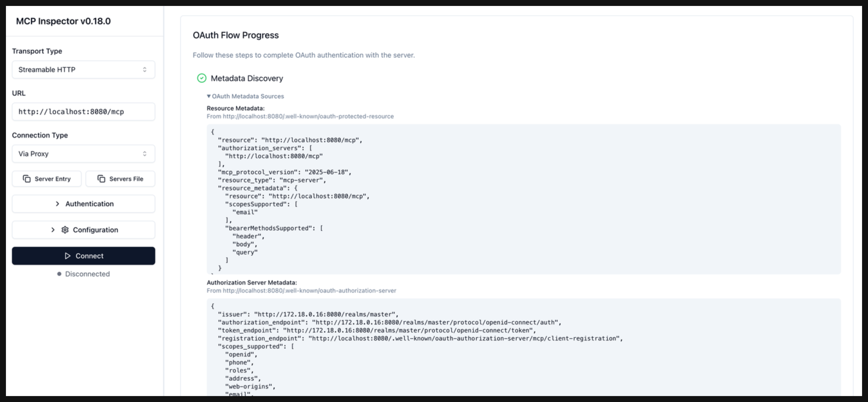Image resolution: width=868 pixels, height=402 pixels.
Task: Open the Via Proxy connection dropdown
Action: coord(83,154)
